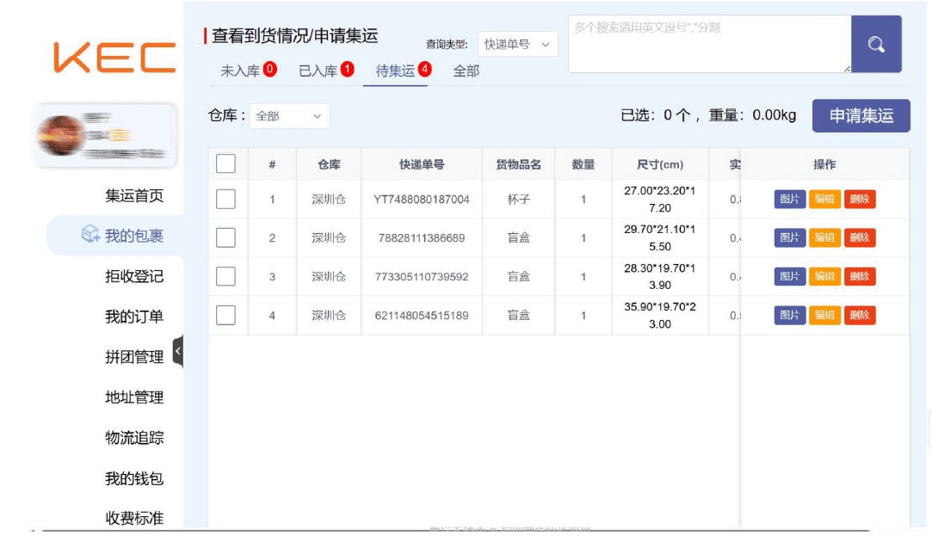Open 图片 for the 杯子 package row
The image size is (932, 560).
(x=789, y=199)
